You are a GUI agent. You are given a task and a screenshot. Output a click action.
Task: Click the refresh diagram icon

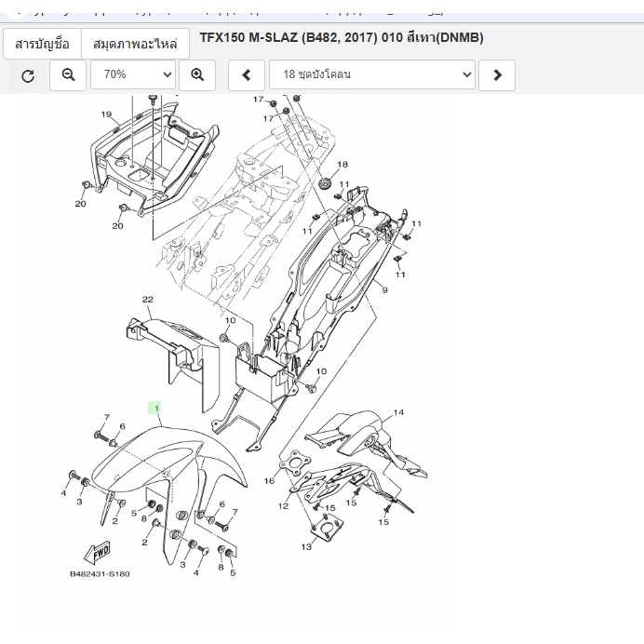coord(28,75)
